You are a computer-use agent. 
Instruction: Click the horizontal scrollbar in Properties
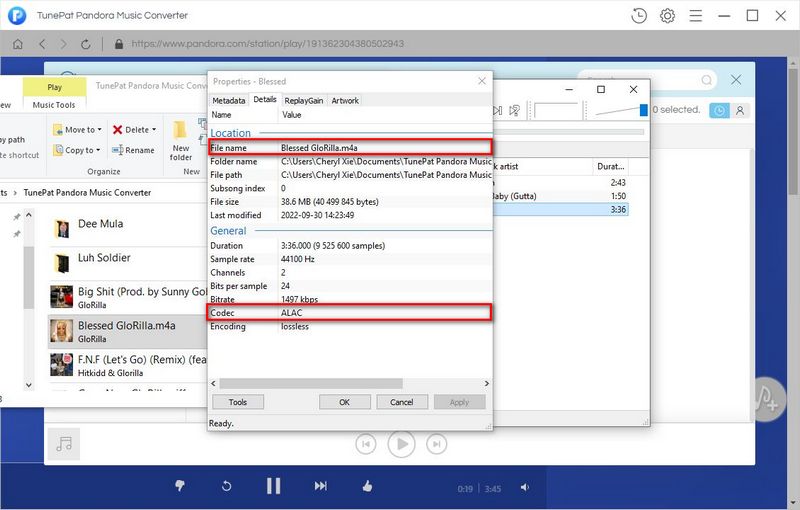click(x=311, y=383)
